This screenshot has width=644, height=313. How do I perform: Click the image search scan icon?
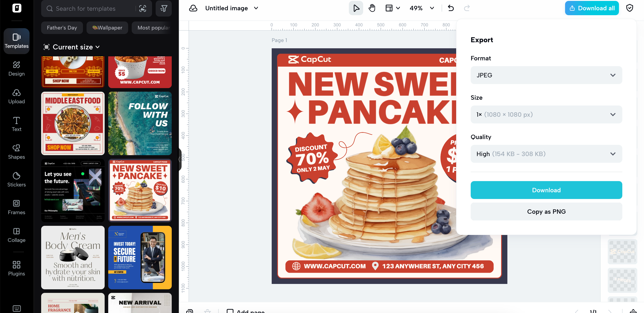tap(142, 9)
